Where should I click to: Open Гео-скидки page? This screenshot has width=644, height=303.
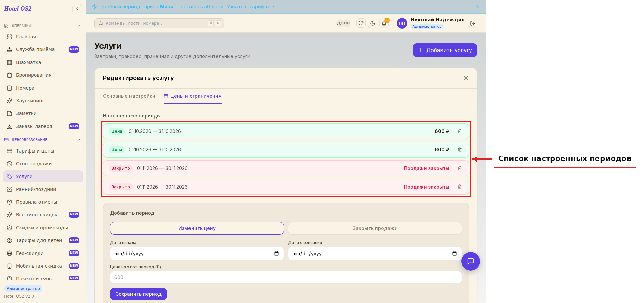[x=43, y=253]
